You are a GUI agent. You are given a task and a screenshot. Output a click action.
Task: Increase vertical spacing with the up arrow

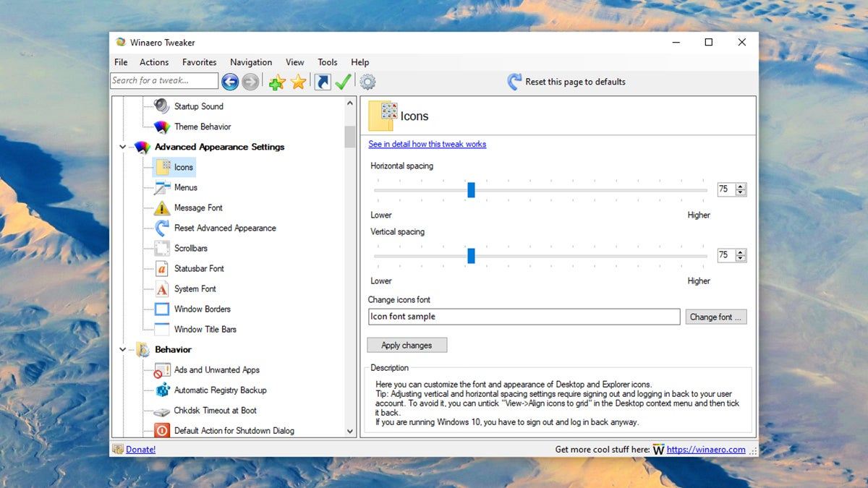click(741, 252)
